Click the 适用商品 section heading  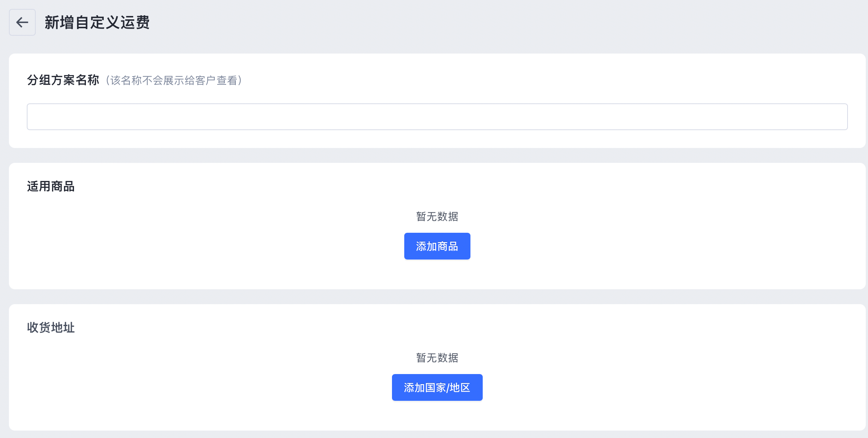pos(51,186)
